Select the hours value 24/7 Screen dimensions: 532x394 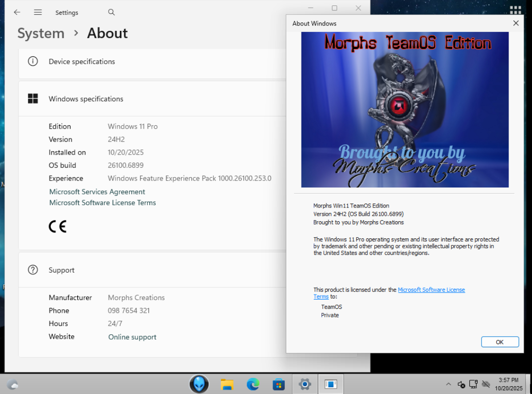click(115, 324)
